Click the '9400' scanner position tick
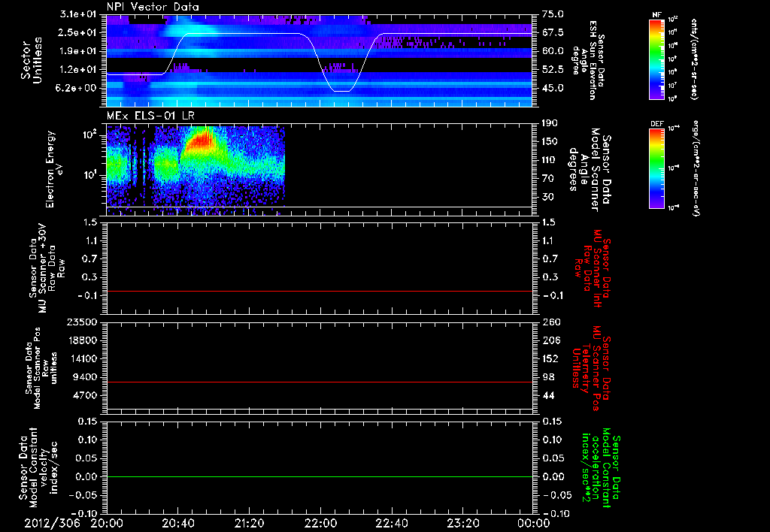 click(x=86, y=377)
